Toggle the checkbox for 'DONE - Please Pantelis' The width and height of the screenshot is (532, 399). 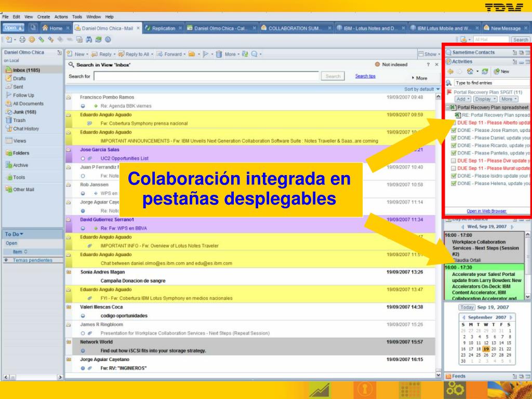453,153
